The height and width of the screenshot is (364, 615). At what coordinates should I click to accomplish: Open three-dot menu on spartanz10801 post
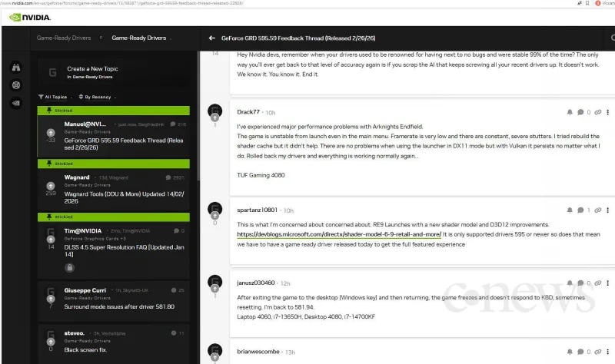coord(607,210)
